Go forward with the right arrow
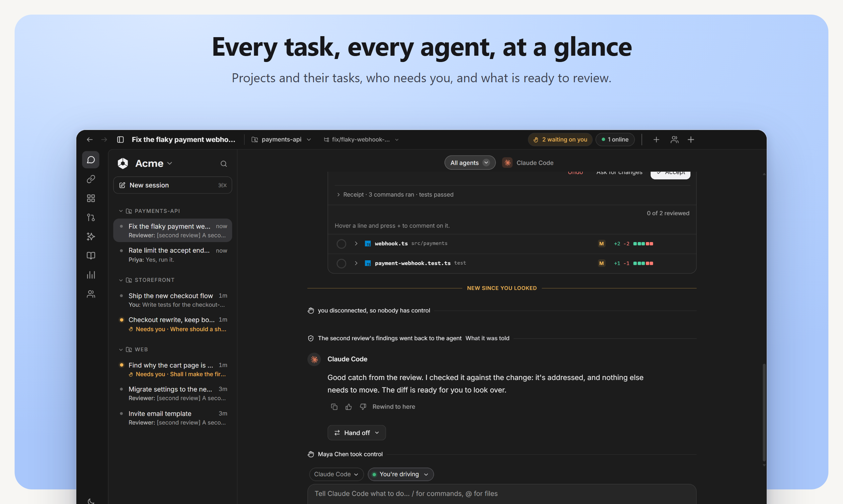 [104, 140]
